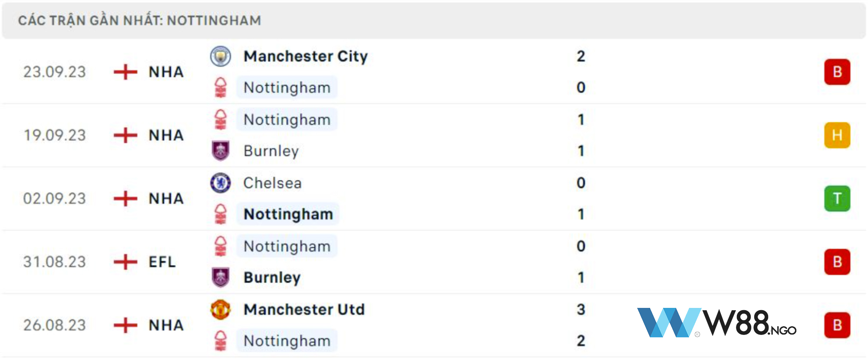Click the green T win badge

pyautogui.click(x=837, y=199)
